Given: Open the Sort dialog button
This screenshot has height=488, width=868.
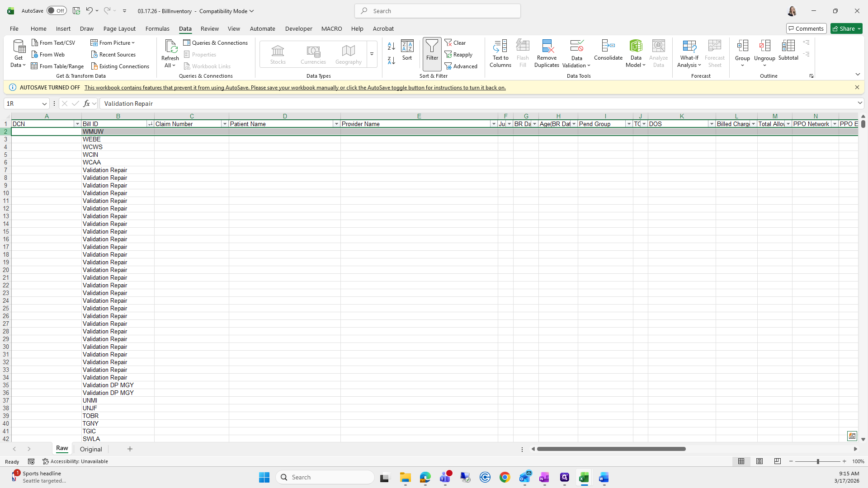Looking at the screenshot, I should tap(407, 50).
